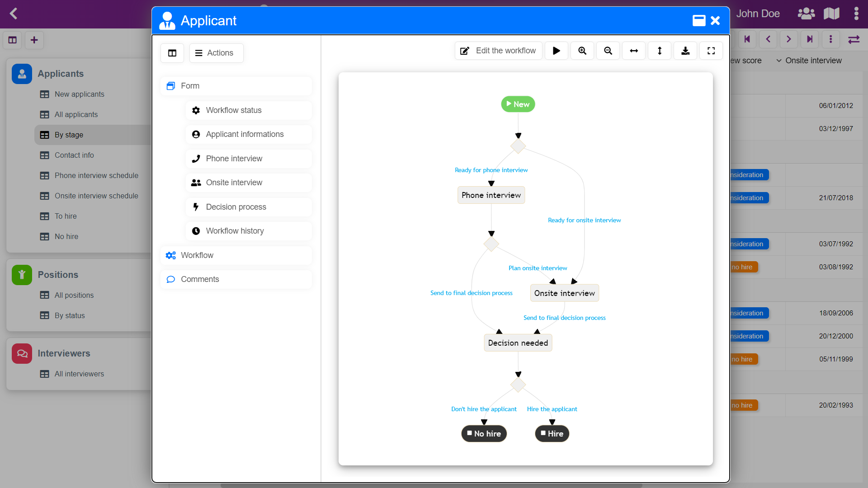Click the By stage list view toggle

point(45,135)
